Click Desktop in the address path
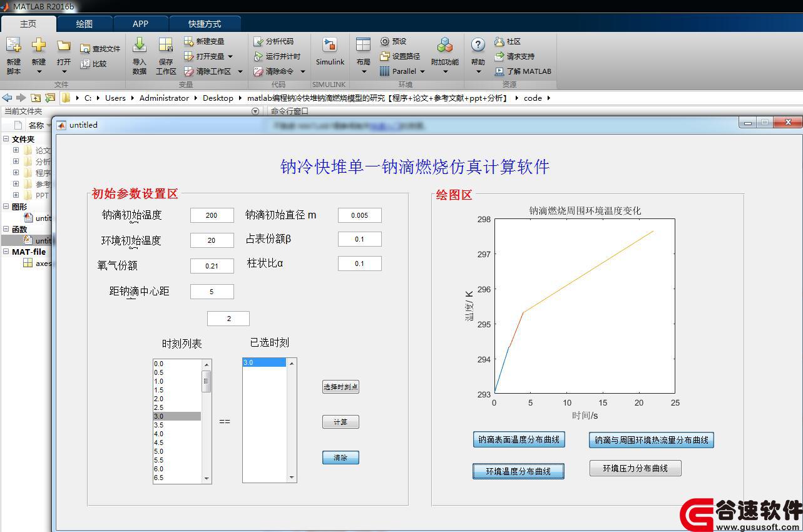 [x=218, y=98]
